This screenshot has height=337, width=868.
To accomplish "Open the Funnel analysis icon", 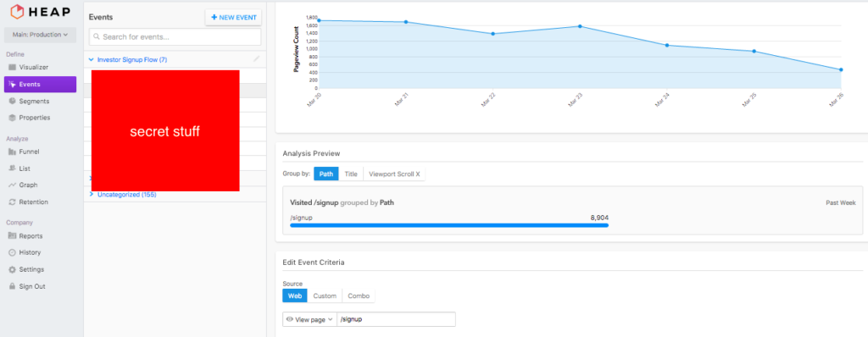I will (x=12, y=152).
